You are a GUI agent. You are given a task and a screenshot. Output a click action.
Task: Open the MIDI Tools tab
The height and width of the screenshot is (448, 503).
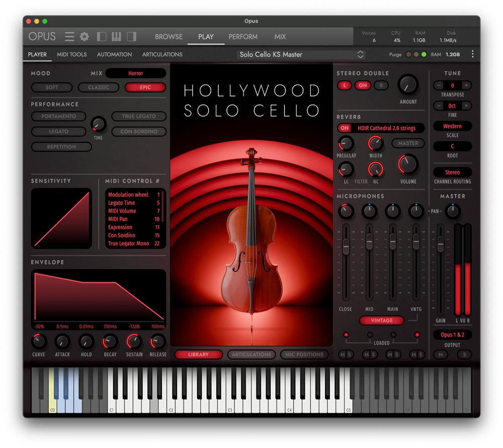click(71, 54)
